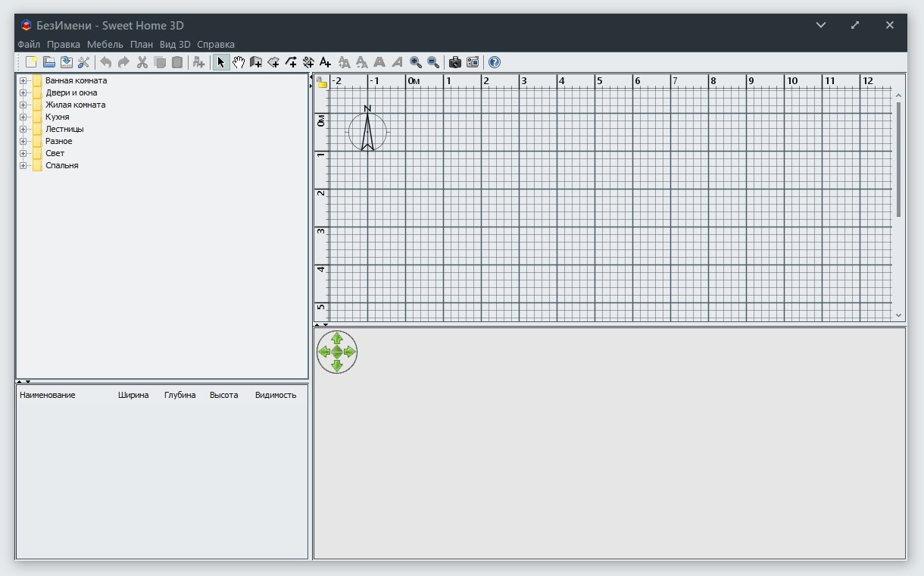Toggle the plan lock icon
Image resolution: width=924 pixels, height=576 pixels.
click(x=322, y=82)
